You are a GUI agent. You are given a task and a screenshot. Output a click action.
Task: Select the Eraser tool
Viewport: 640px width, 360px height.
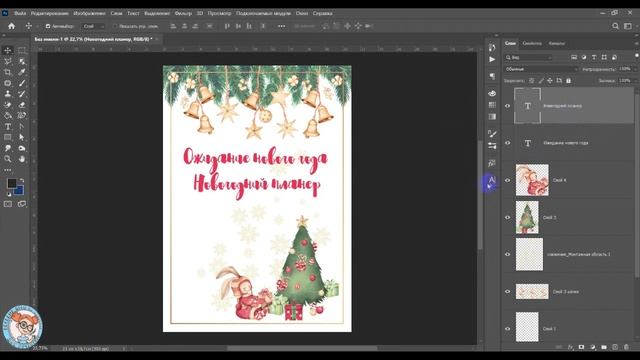coord(22,105)
